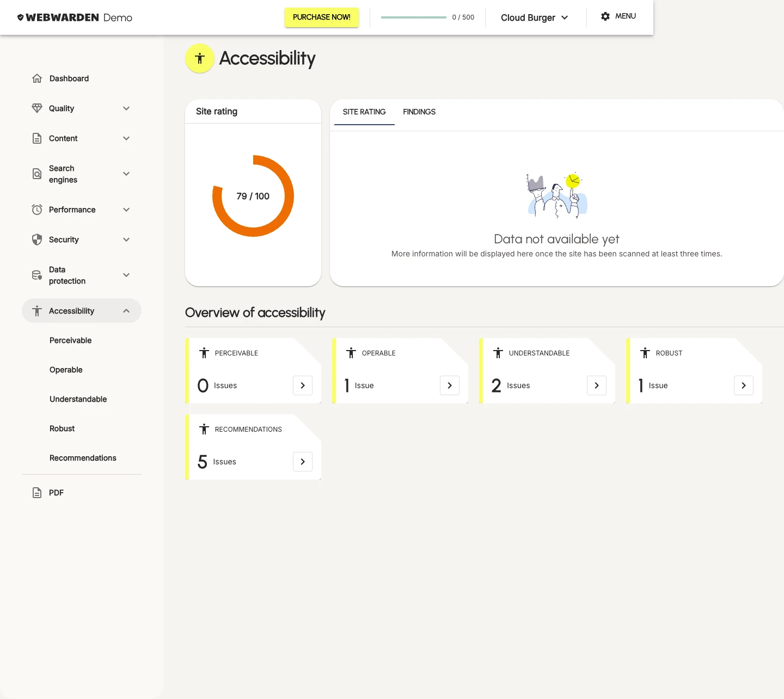Click the arrow on the UNDERSTANDABLE issues card

596,385
